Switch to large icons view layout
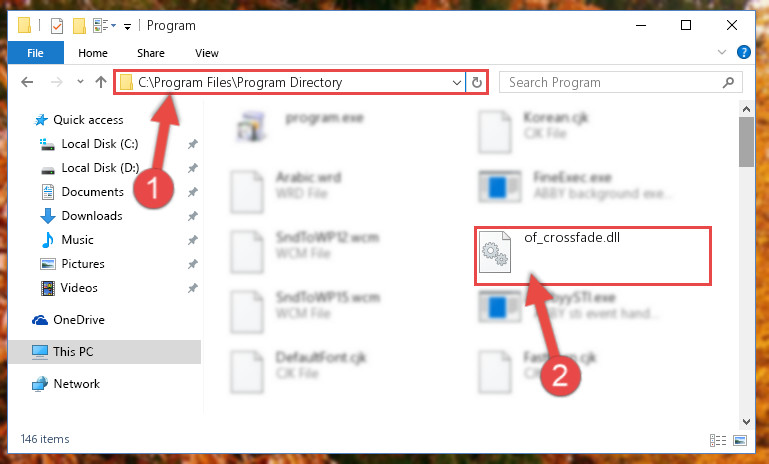Screen dimensions: 769x464 740,440
